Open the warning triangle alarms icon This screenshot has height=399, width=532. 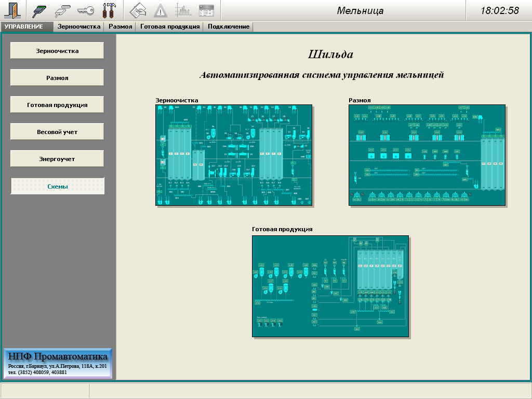161,10
